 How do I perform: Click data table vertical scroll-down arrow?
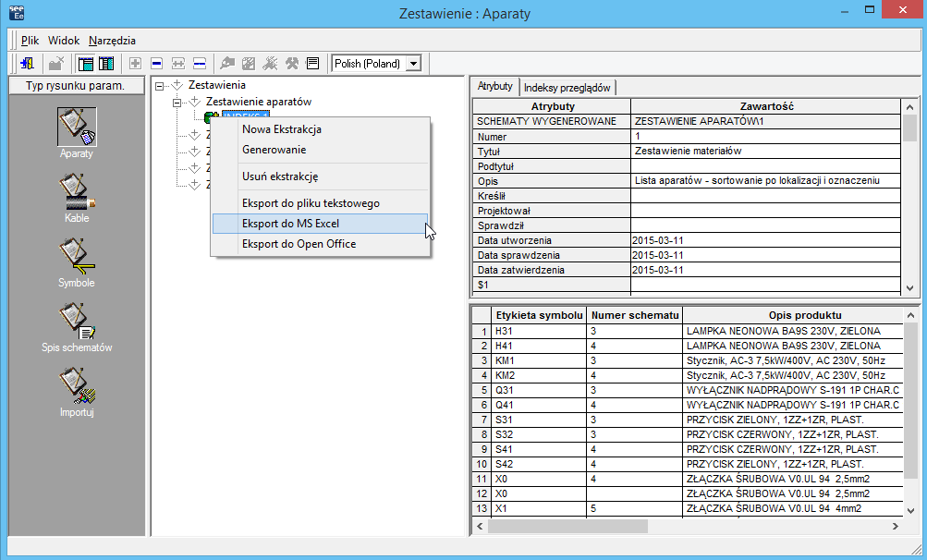(909, 511)
